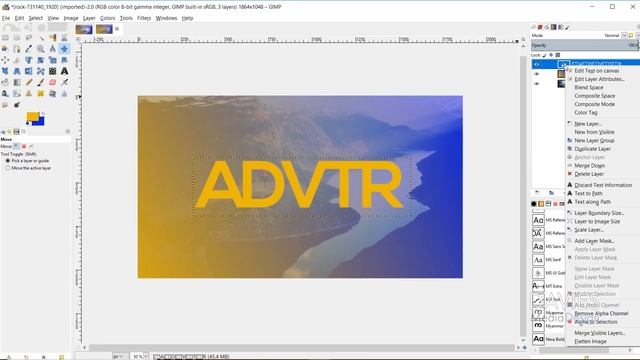The height and width of the screenshot is (360, 640).
Task: Choose 'Pick a layer or guide' radio
Action: click(7, 161)
